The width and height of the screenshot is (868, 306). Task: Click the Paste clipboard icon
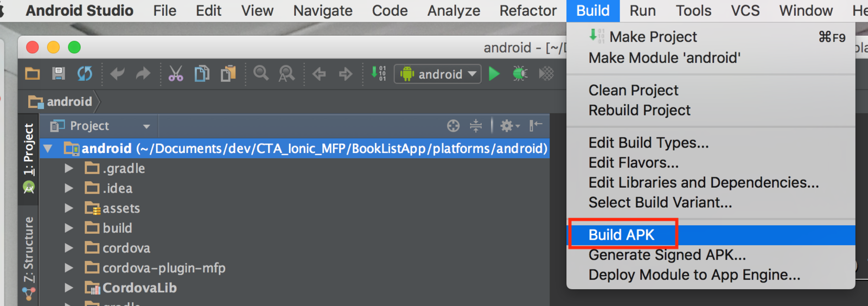click(x=228, y=73)
